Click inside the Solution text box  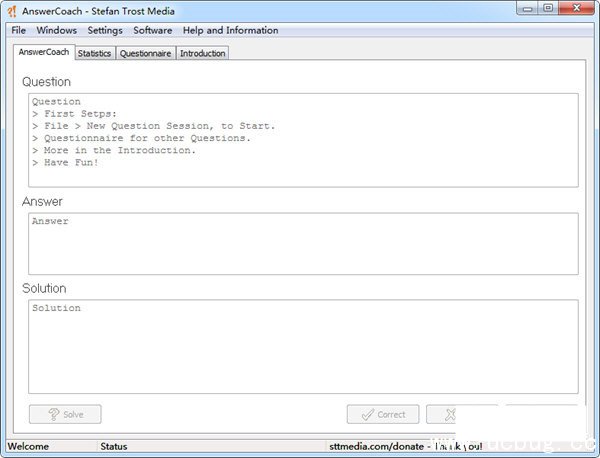point(302,346)
